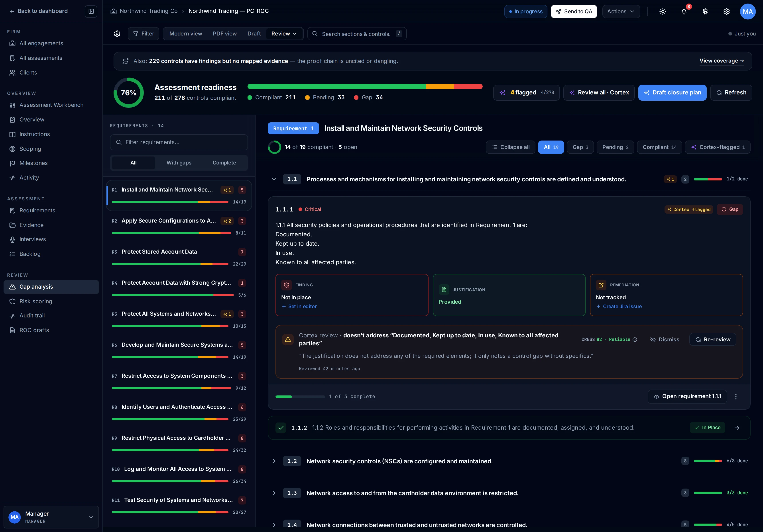Click Draft closure plan button
Image resolution: width=763 pixels, height=532 pixels.
pos(673,93)
